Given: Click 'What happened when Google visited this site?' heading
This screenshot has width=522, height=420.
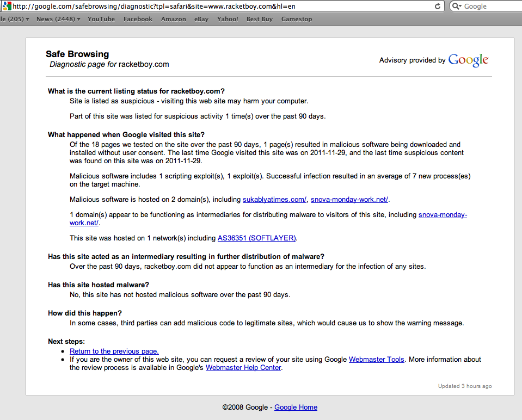Looking at the screenshot, I should (x=126, y=135).
